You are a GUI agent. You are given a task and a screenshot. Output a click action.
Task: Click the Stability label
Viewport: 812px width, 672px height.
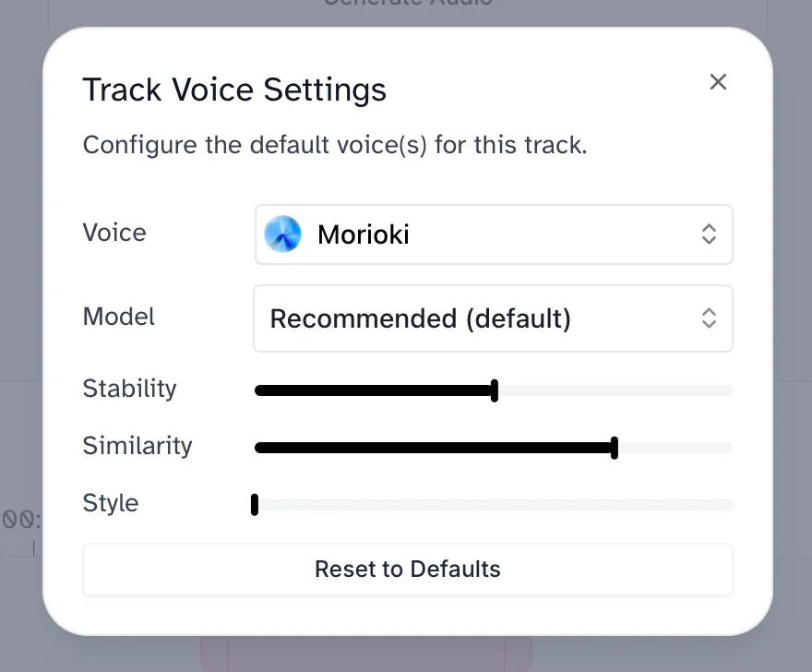[x=129, y=389]
